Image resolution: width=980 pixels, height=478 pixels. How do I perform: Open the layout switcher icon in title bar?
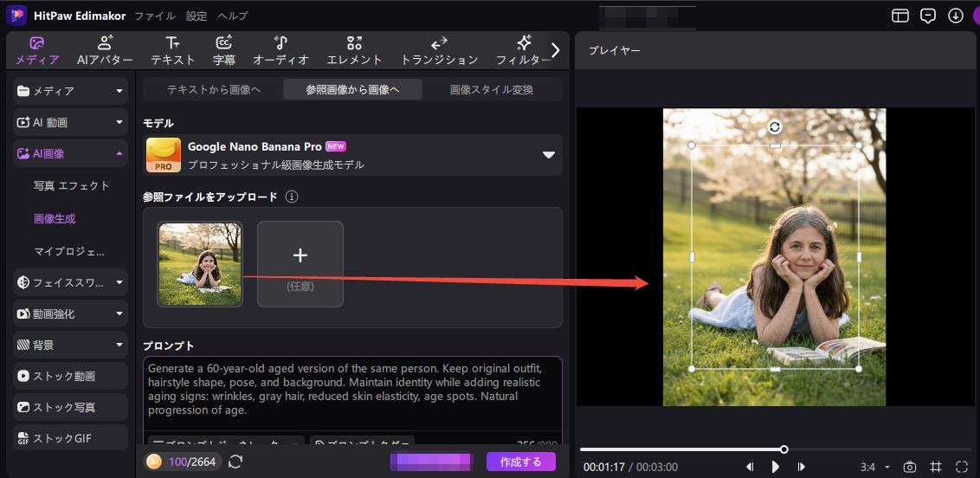(x=900, y=16)
